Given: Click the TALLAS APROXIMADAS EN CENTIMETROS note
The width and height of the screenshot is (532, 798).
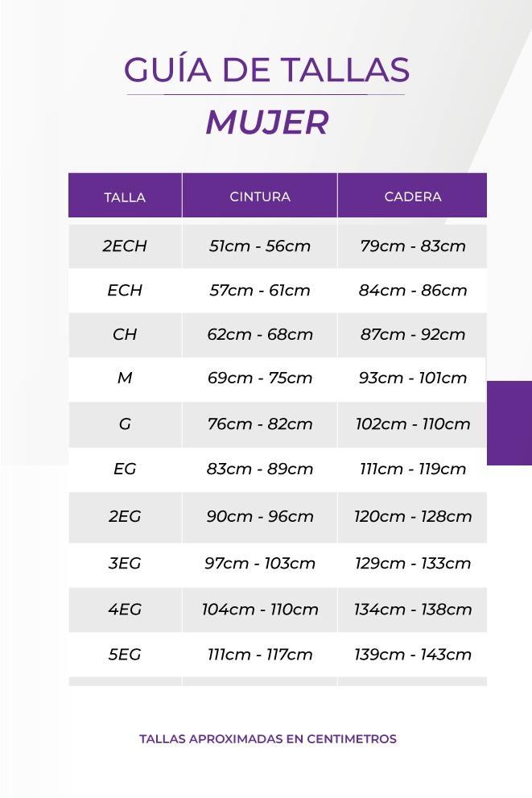Looking at the screenshot, I should [268, 738].
